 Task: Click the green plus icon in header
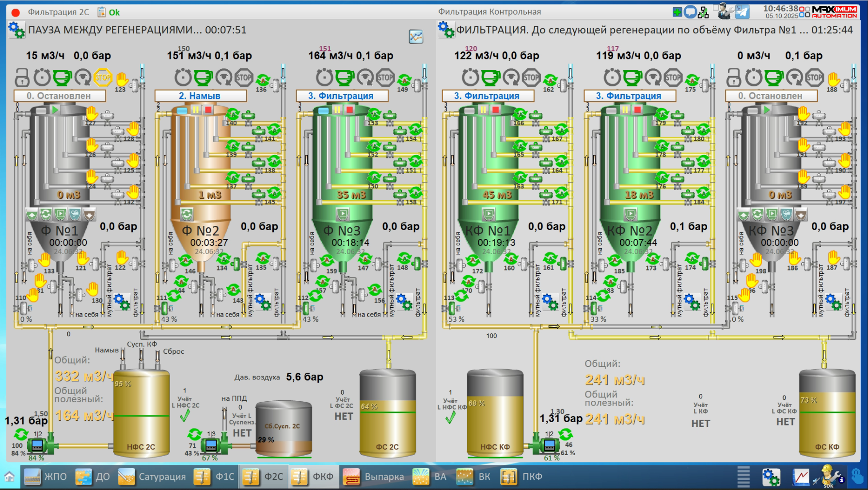678,12
